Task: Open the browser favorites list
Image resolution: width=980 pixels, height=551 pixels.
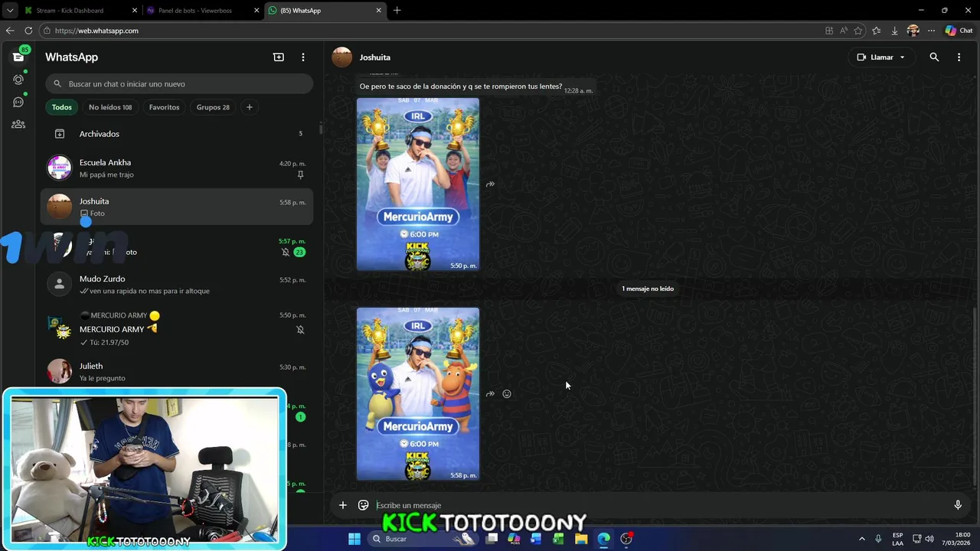Action: (x=876, y=31)
